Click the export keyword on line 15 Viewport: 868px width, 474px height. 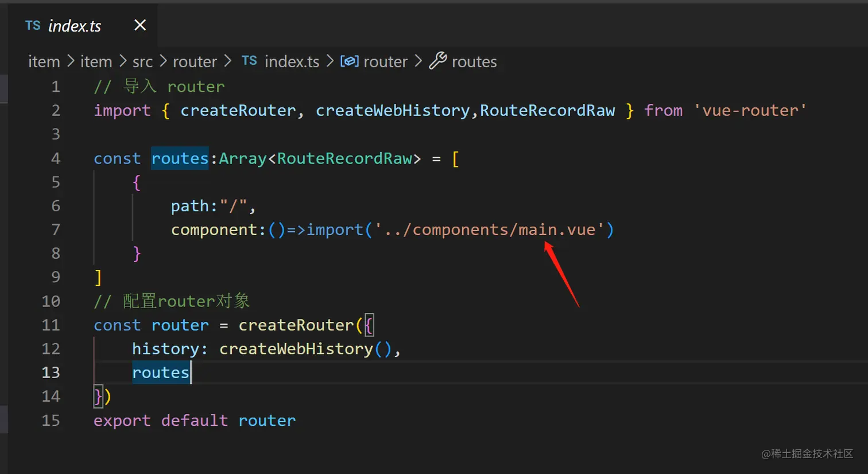tap(122, 421)
